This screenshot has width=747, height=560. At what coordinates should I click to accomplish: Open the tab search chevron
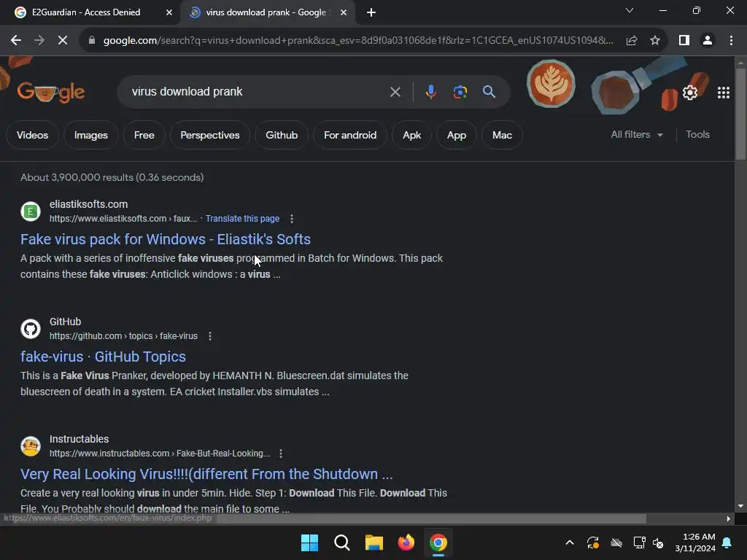(630, 10)
